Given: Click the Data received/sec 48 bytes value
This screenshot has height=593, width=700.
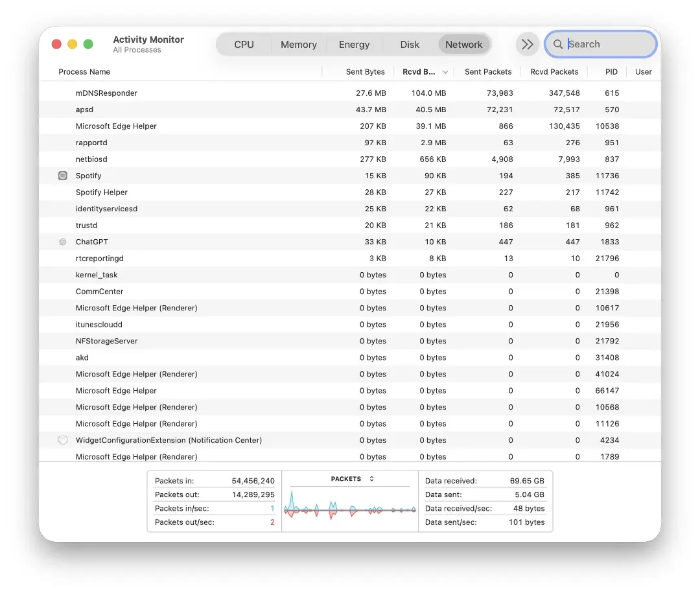Looking at the screenshot, I should [x=529, y=508].
